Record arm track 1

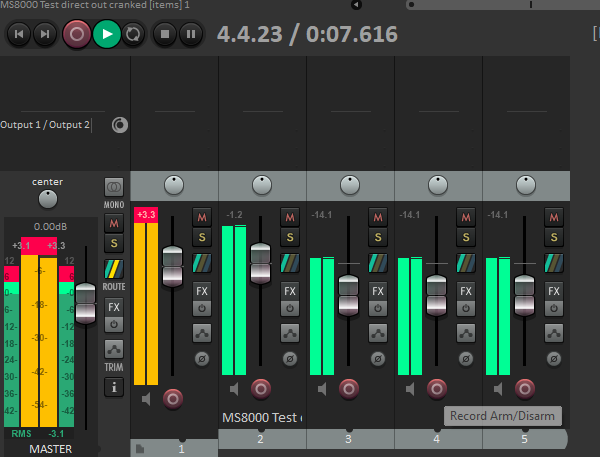[x=172, y=398]
